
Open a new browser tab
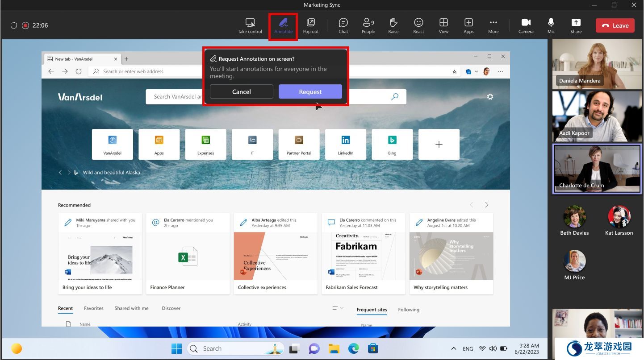coord(126,59)
